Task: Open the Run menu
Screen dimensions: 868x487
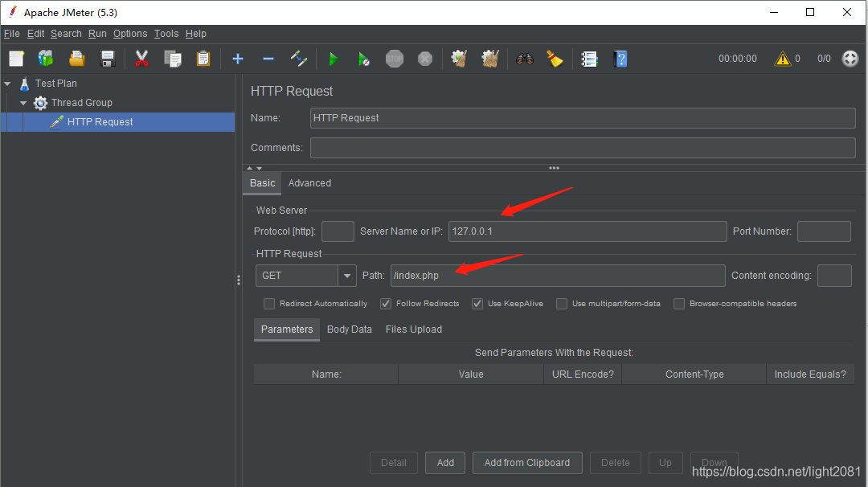Action: pos(97,34)
